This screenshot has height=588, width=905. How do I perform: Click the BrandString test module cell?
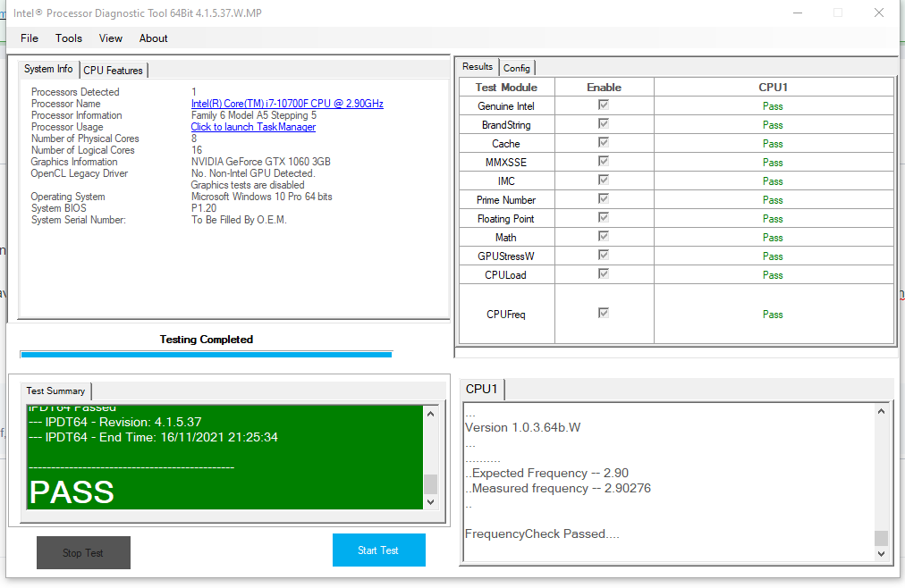point(507,124)
